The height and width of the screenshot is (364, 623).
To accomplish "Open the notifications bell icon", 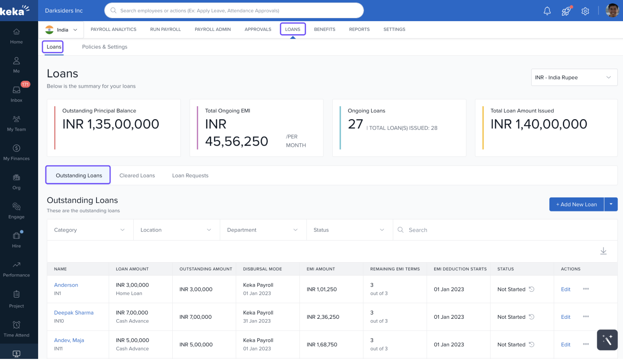I will [547, 11].
